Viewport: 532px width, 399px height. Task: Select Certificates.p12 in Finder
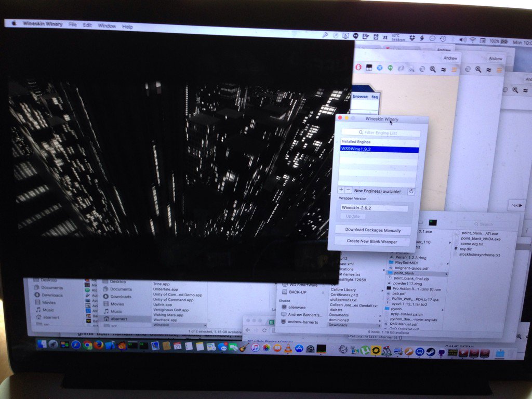click(344, 295)
